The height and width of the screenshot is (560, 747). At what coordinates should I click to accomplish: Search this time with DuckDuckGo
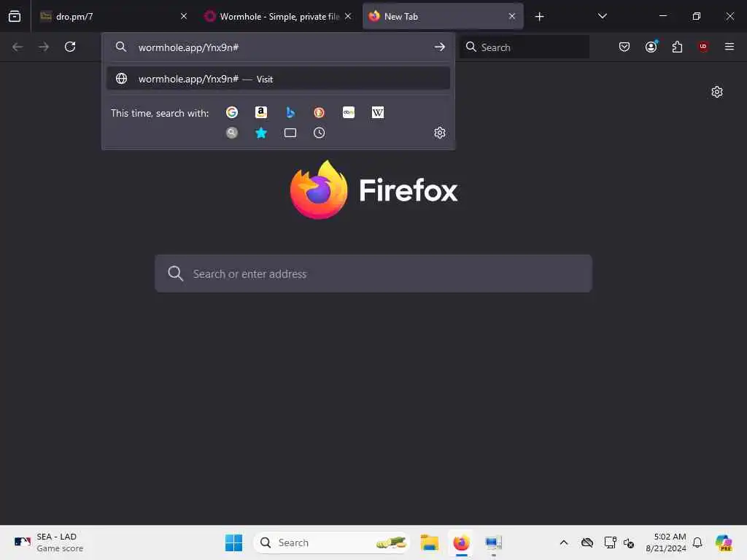(320, 112)
